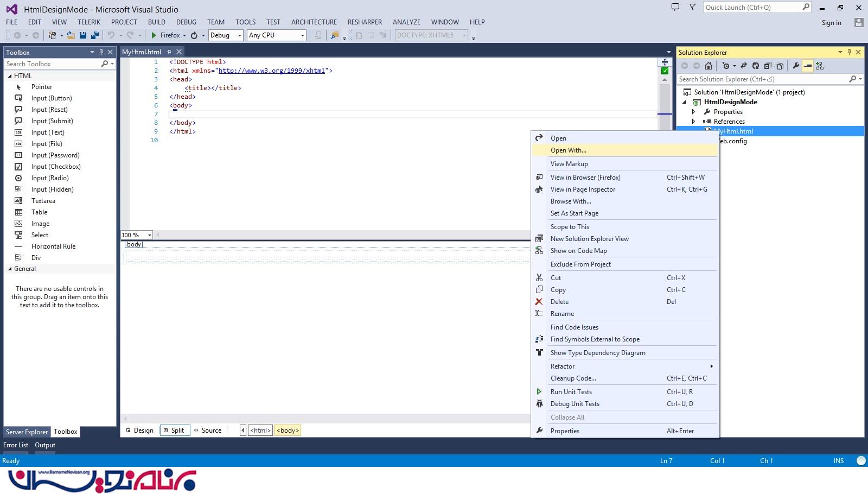Toggle Preview Selected Items in Solution Explorer toolbar

click(x=808, y=66)
